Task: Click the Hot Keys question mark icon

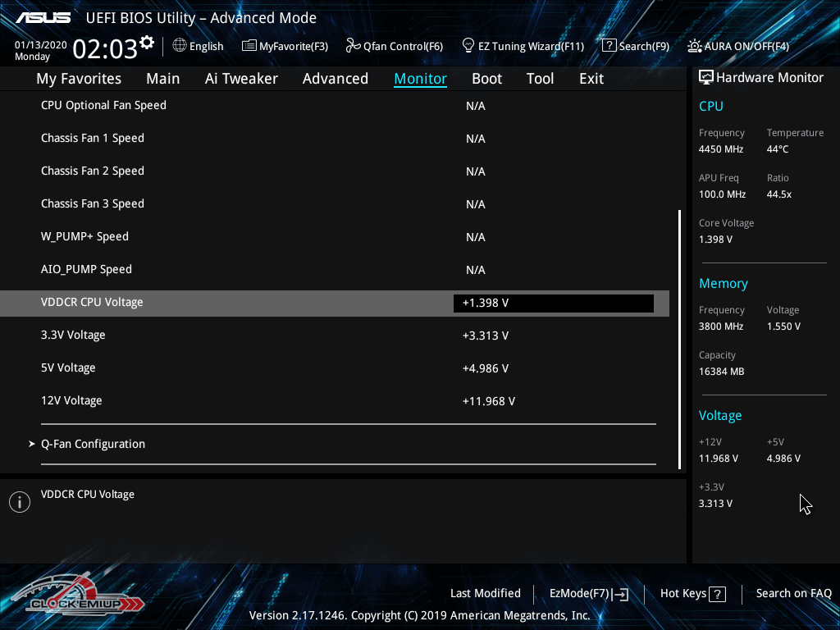Action: 717,594
